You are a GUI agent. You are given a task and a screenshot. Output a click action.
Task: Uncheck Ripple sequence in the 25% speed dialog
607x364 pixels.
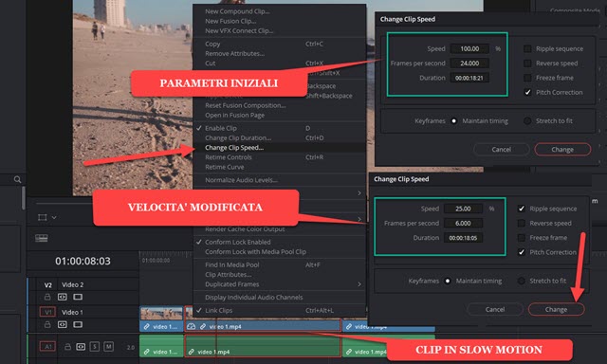522,209
